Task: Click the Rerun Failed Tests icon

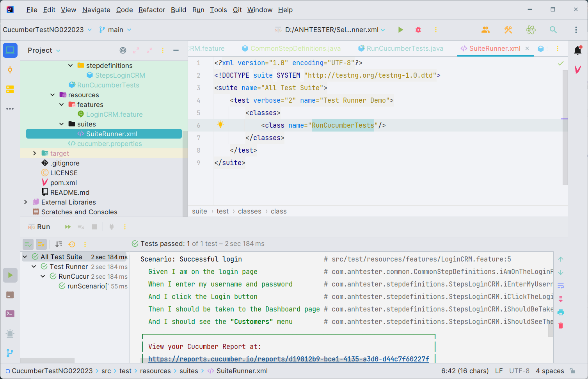Action: tap(81, 227)
